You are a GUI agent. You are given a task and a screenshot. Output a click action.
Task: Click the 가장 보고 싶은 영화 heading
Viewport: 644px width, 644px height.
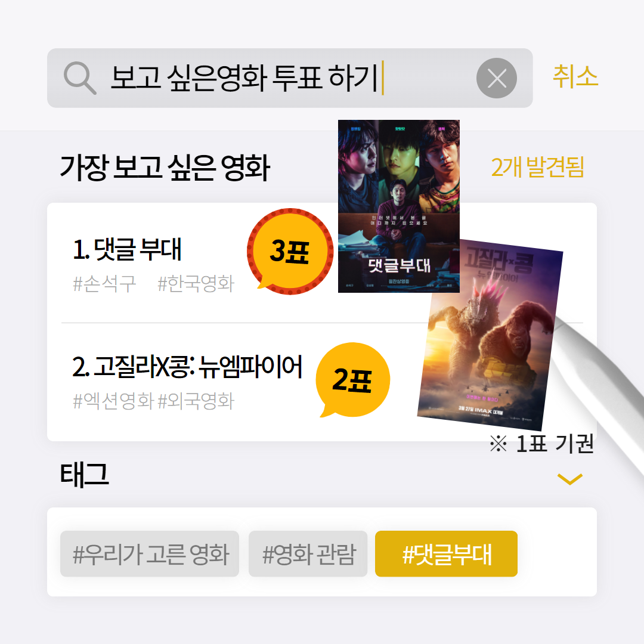click(x=165, y=168)
